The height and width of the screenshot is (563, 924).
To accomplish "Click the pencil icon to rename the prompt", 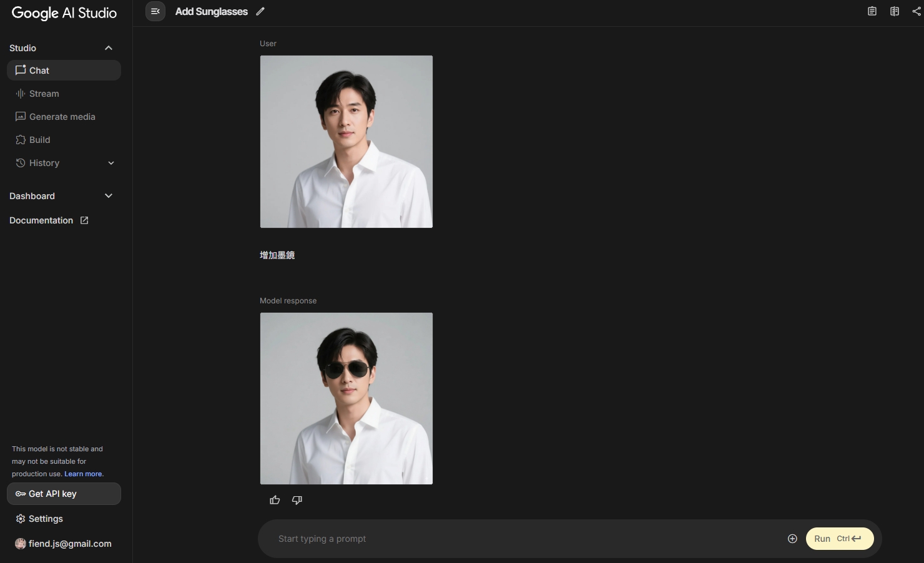I will (x=260, y=11).
